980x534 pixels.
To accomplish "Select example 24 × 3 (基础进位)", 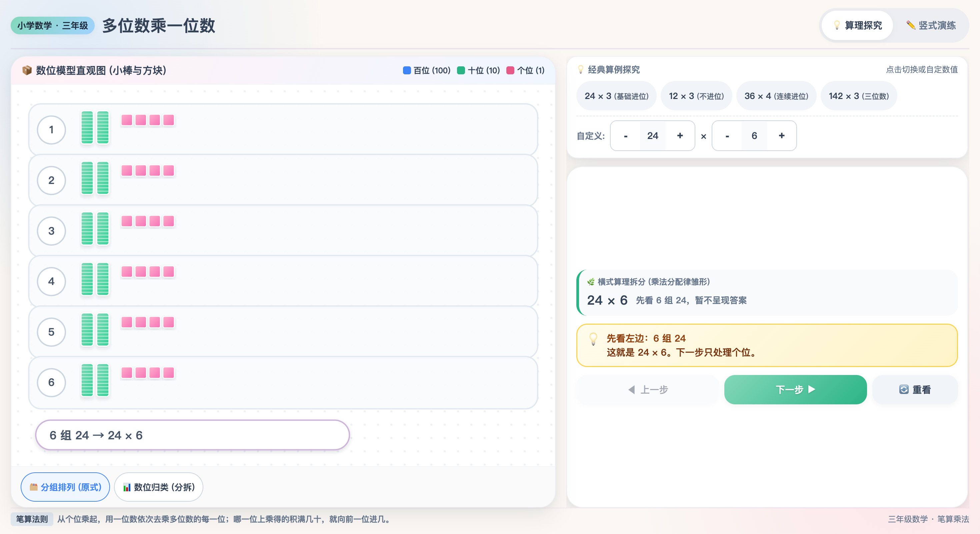I will pyautogui.click(x=616, y=96).
